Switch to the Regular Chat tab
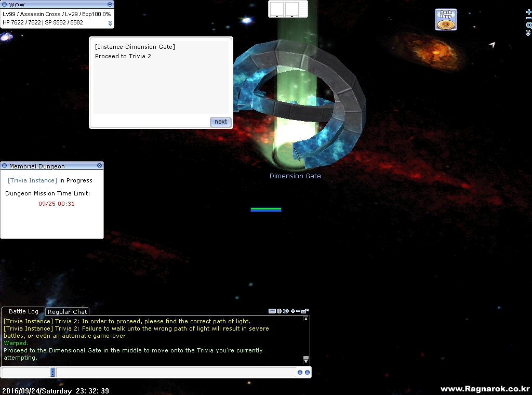The width and height of the screenshot is (532, 395). click(67, 311)
